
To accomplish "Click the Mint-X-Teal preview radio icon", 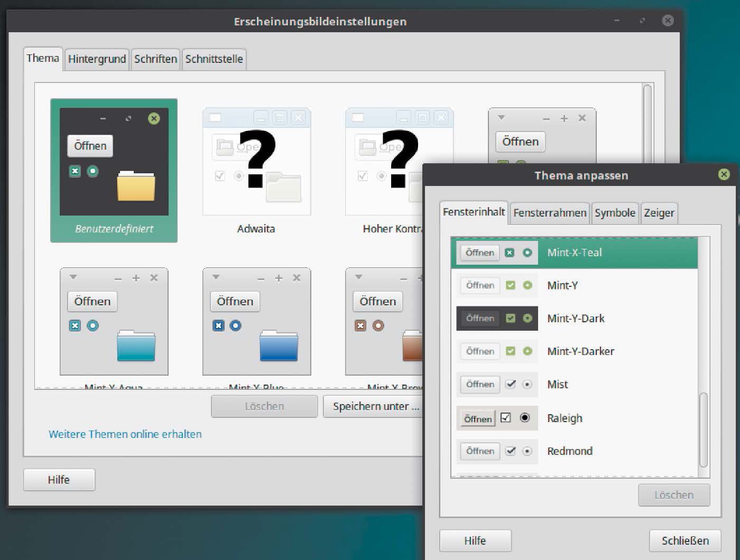I will [x=527, y=253].
